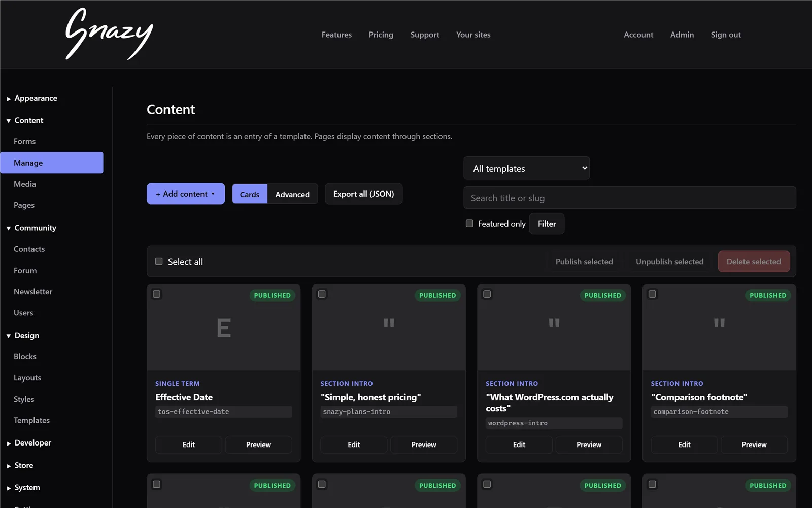Expand the System sidebar section

pyautogui.click(x=23, y=488)
